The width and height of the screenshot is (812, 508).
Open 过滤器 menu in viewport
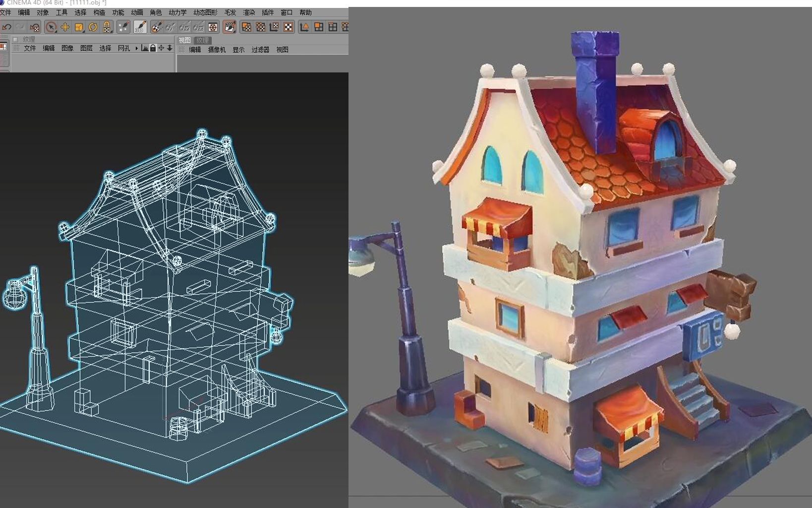tap(260, 50)
